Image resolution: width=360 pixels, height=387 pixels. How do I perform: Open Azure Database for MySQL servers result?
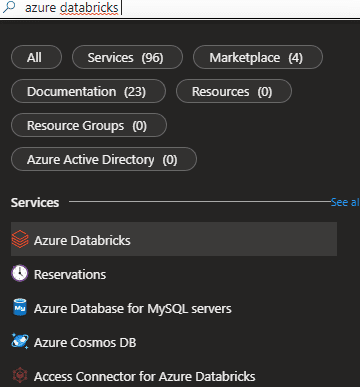[x=174, y=308]
